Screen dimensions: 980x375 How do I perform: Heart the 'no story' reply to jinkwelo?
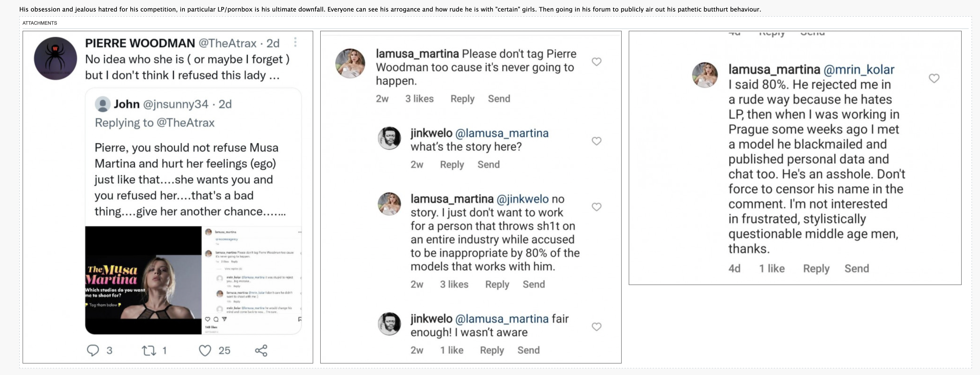click(x=597, y=207)
